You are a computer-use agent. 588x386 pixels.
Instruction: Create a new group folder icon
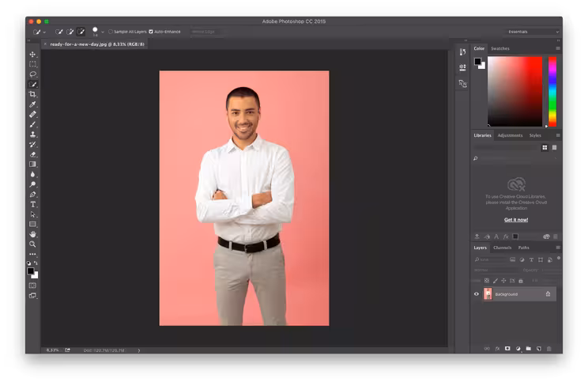529,349
